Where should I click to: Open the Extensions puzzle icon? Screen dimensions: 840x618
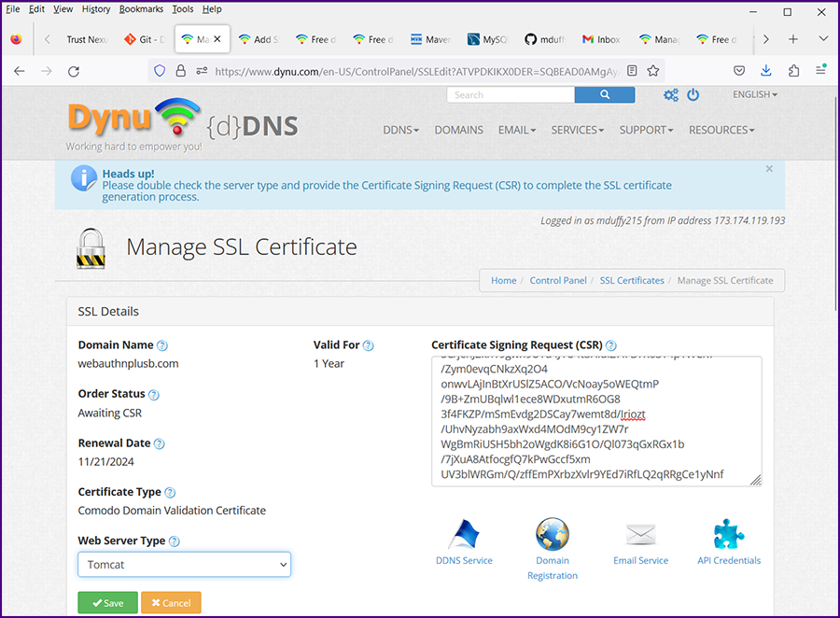coord(794,71)
